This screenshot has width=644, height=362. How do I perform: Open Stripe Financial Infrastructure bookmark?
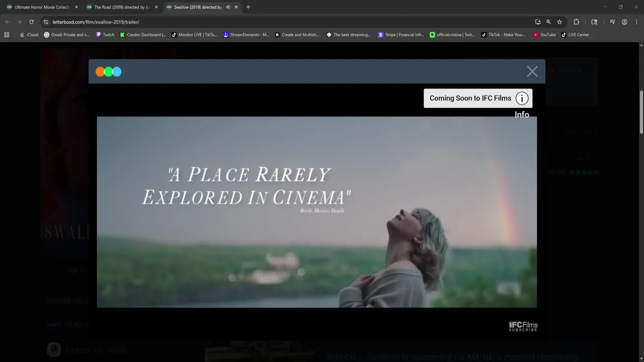click(401, 35)
